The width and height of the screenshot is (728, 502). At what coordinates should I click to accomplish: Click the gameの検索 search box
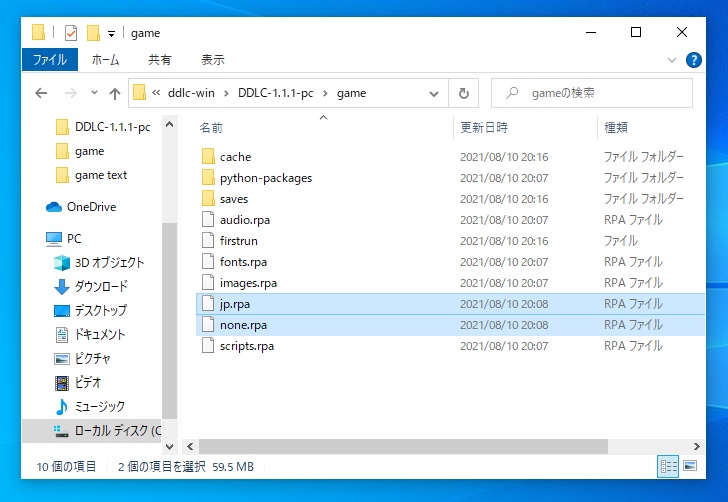pyautogui.click(x=592, y=93)
